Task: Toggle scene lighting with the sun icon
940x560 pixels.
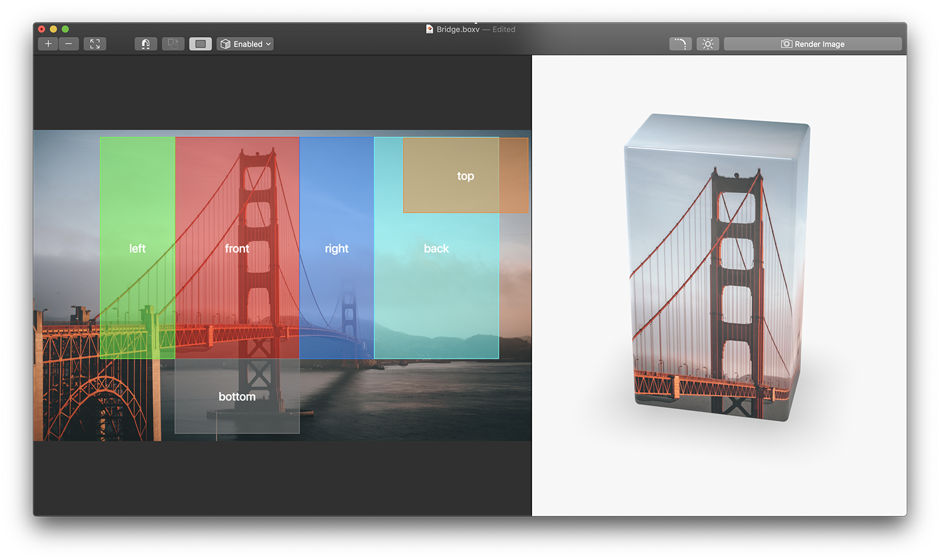Action: coord(708,44)
